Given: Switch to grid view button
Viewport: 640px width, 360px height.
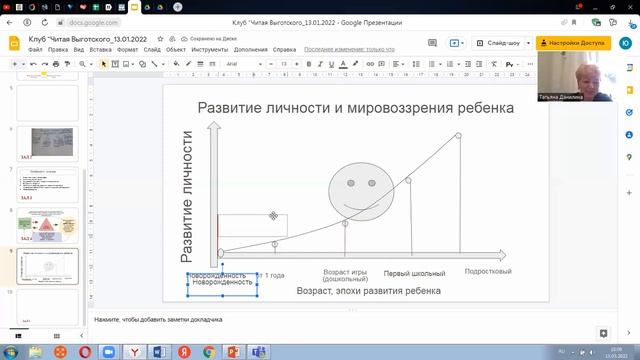Looking at the screenshot, I should point(57,336).
